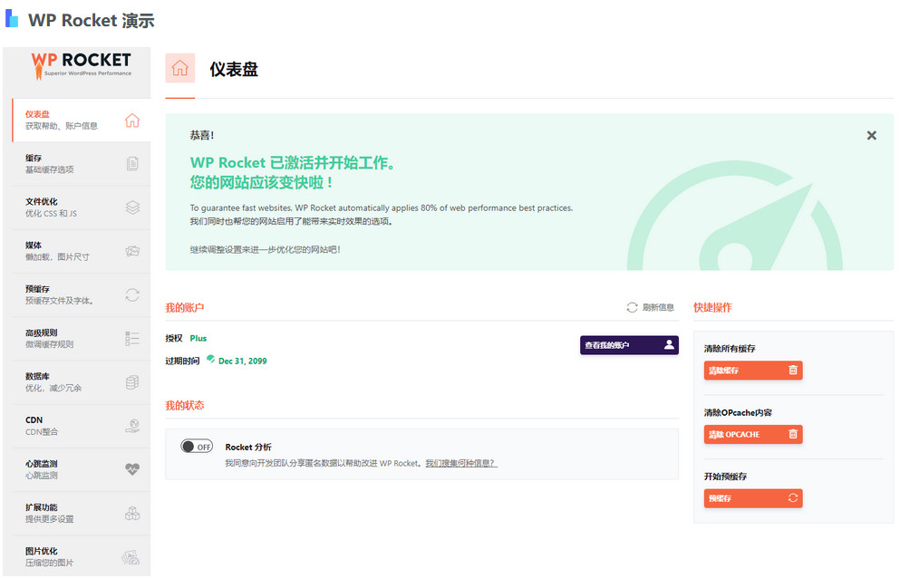Click the refresh icon in 预缓存 sidebar item

tap(132, 294)
